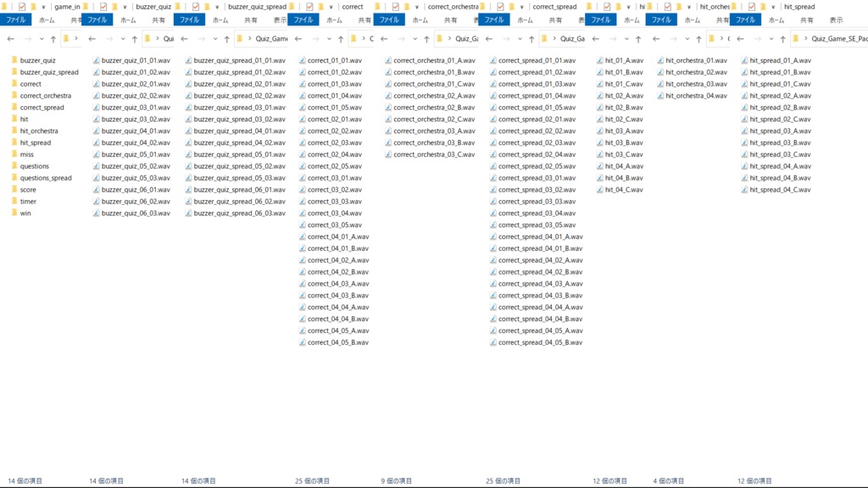
Task: Click Properties icon in hit_spread window title bar
Action: [752, 7]
